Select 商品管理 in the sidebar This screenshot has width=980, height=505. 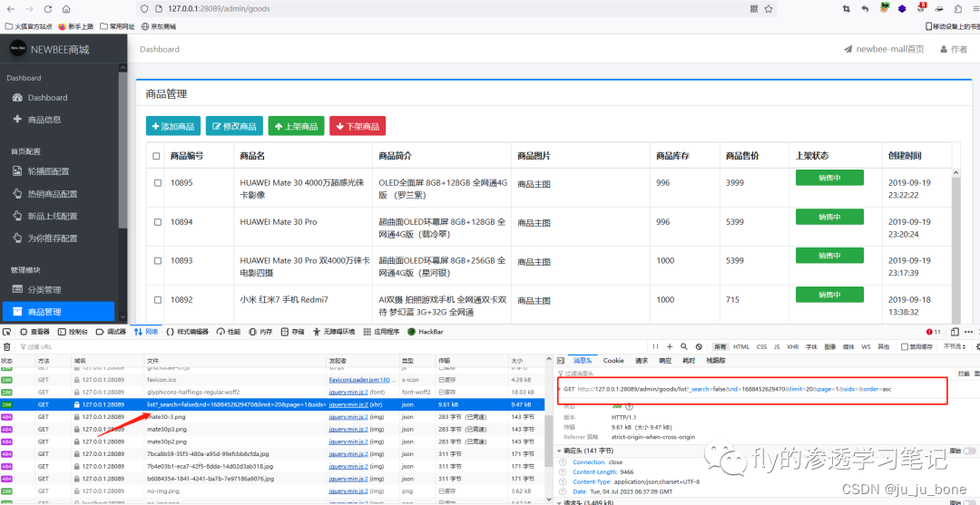pos(58,312)
